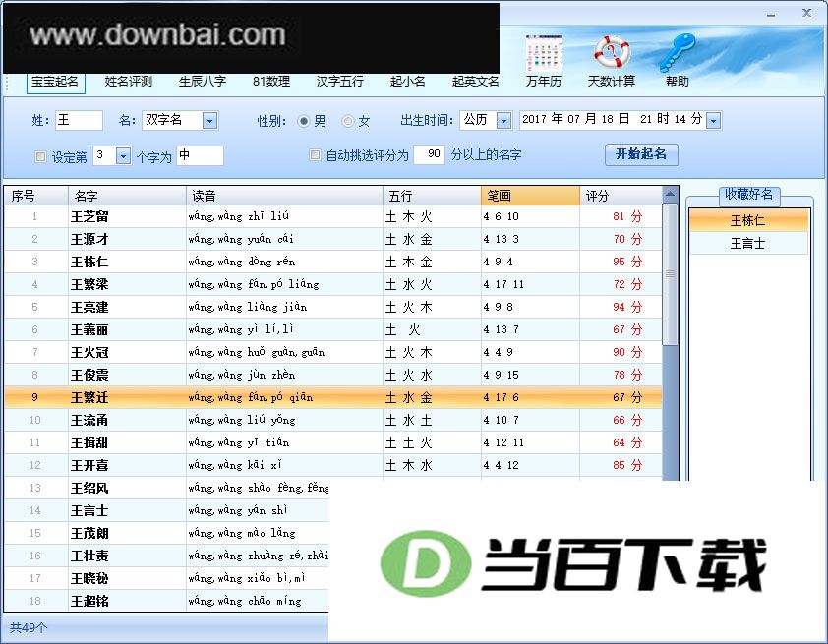Sort by the 评分 column header
The width and height of the screenshot is (828, 644).
pos(621,196)
